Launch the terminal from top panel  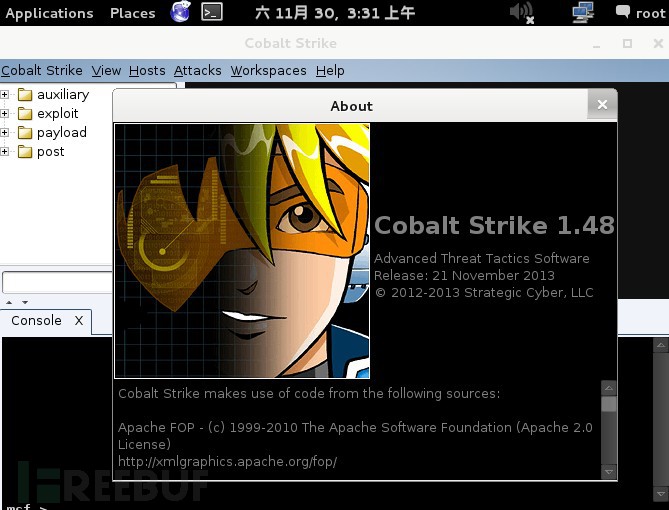[x=212, y=12]
